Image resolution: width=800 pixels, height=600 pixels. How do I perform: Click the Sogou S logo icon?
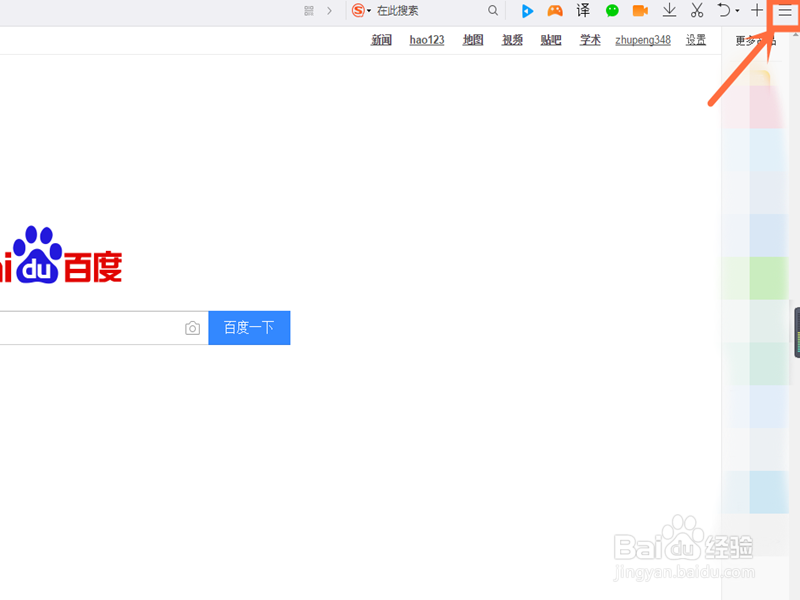click(x=359, y=10)
